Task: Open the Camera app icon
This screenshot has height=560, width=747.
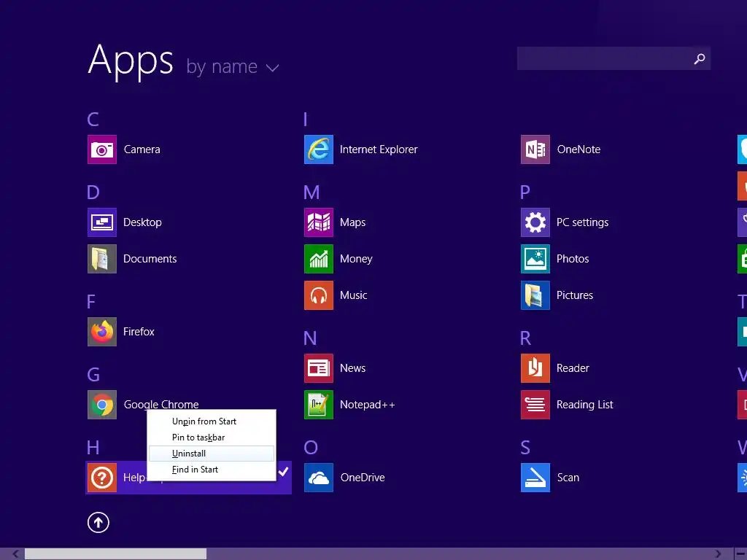Action: point(102,149)
